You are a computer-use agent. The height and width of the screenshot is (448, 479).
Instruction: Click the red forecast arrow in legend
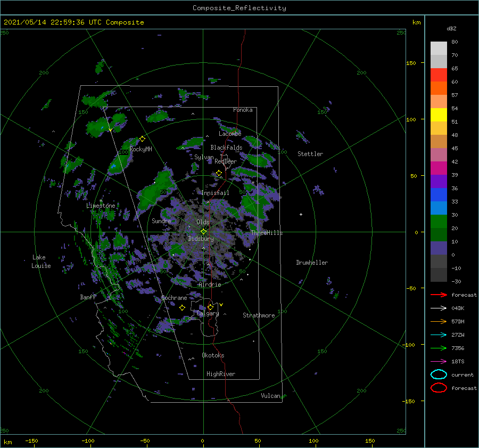point(439,295)
